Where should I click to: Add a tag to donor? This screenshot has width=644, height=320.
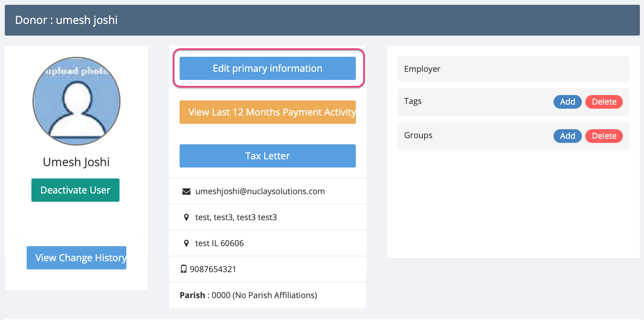[x=568, y=102]
